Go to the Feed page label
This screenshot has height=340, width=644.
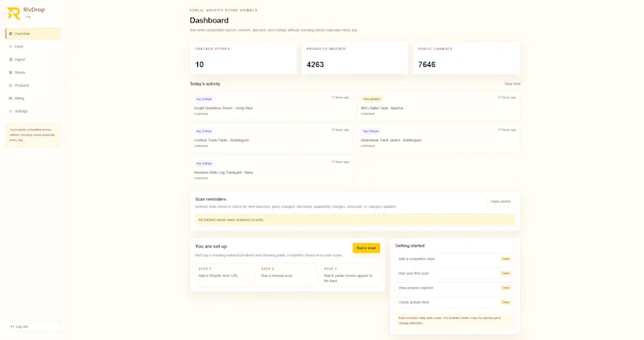[x=19, y=47]
